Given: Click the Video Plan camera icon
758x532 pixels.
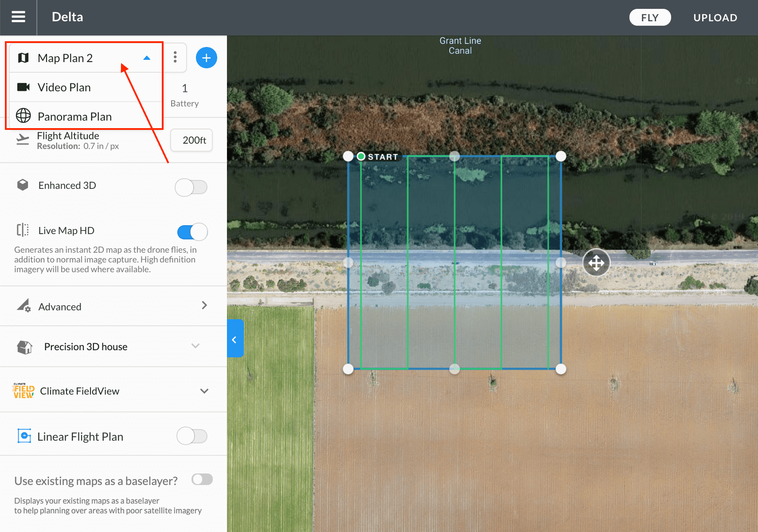Looking at the screenshot, I should (x=23, y=87).
